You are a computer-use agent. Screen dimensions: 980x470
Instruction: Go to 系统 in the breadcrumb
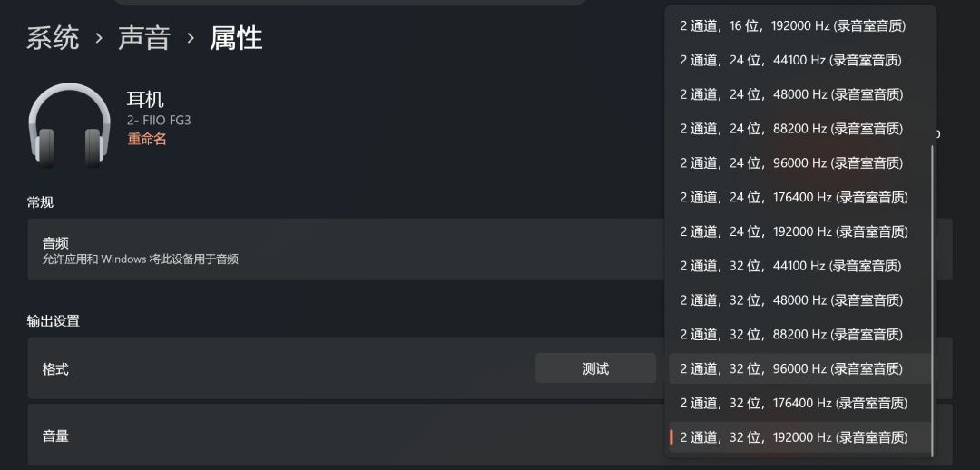[54, 39]
